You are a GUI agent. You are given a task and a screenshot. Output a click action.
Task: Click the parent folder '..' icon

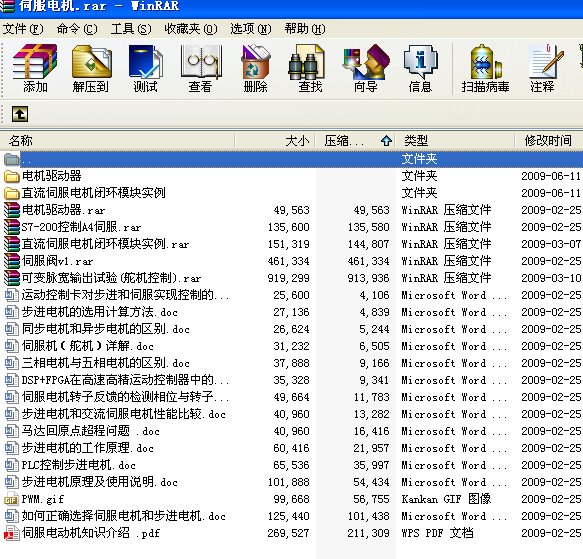coord(12,160)
